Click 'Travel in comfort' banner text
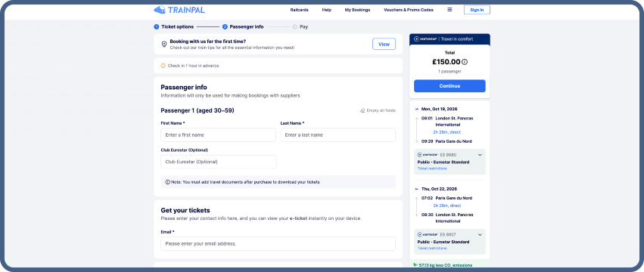 point(457,39)
